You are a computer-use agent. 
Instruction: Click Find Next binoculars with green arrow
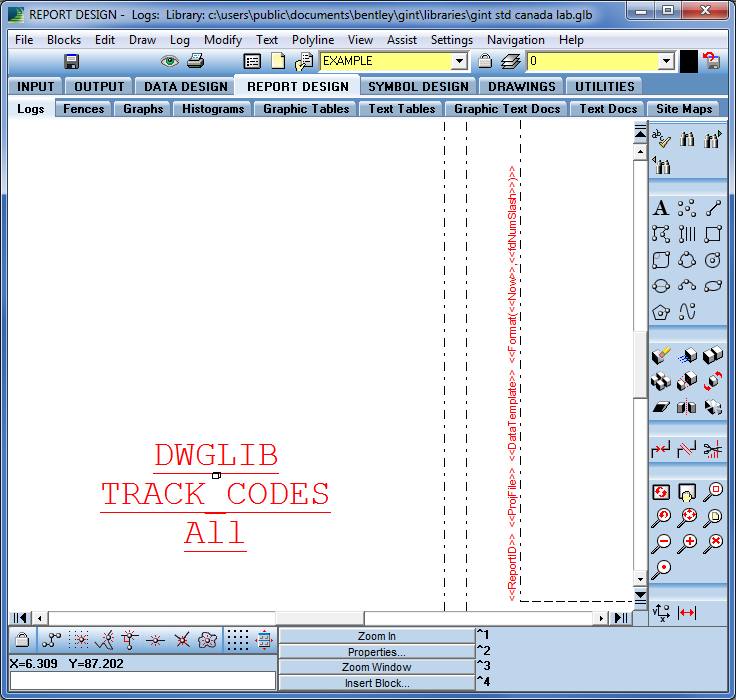713,138
